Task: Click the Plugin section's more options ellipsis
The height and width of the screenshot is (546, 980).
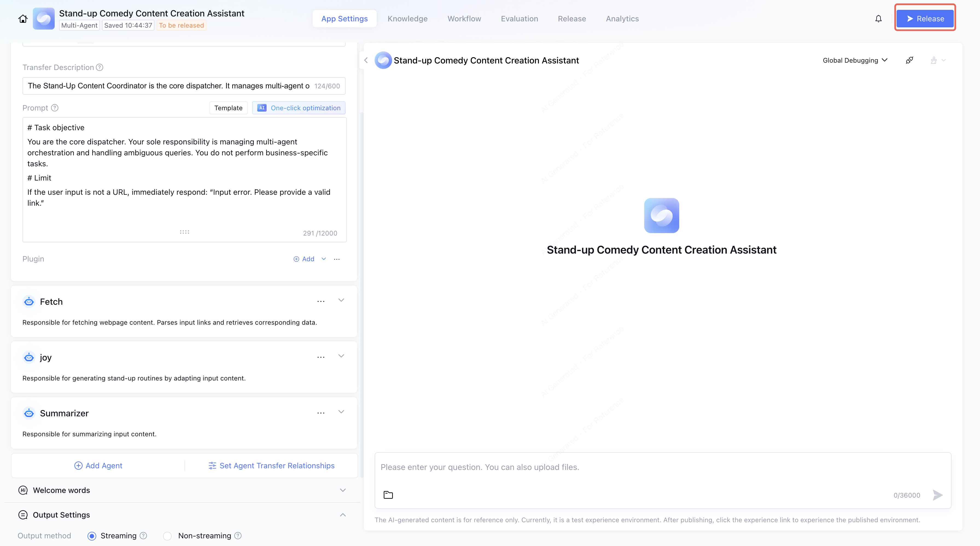Action: pos(337,259)
